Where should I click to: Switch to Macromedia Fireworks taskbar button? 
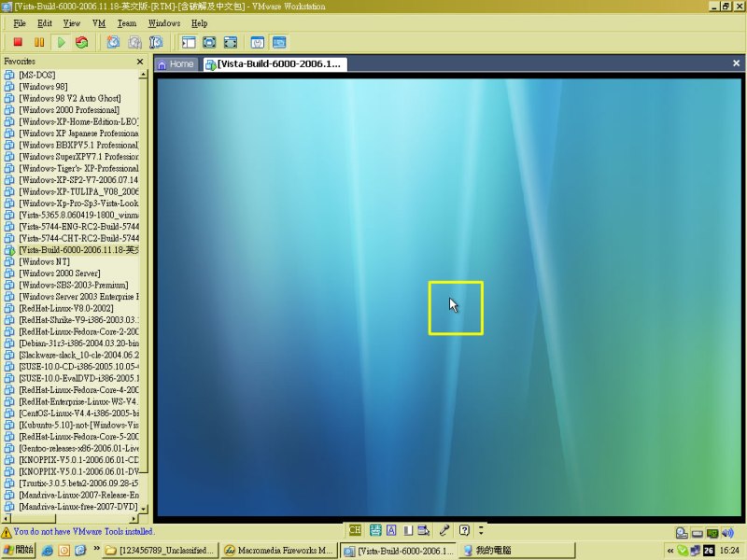coord(279,551)
